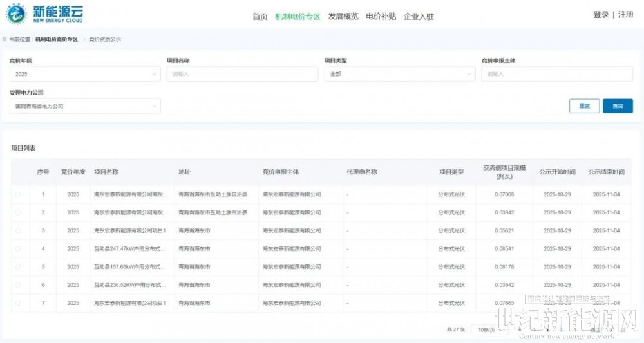Screen dimensions: 644x343
Task: Click 机制电价竞价专区 breadcrumb link
Action: click(x=57, y=39)
